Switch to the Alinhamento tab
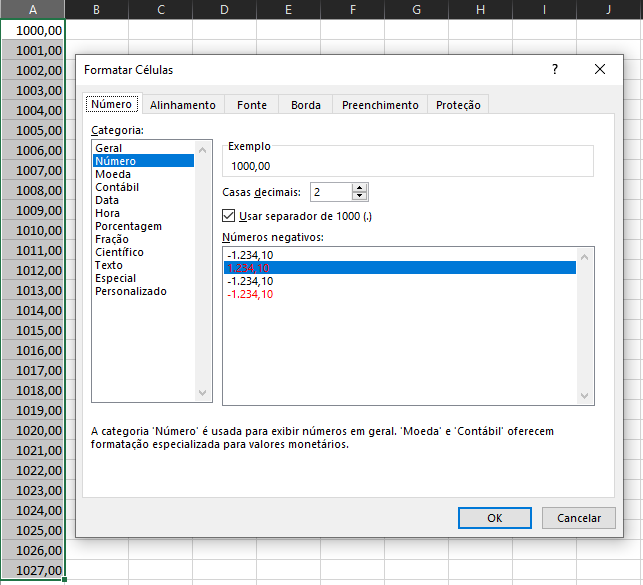This screenshot has width=643, height=585. 183,105
